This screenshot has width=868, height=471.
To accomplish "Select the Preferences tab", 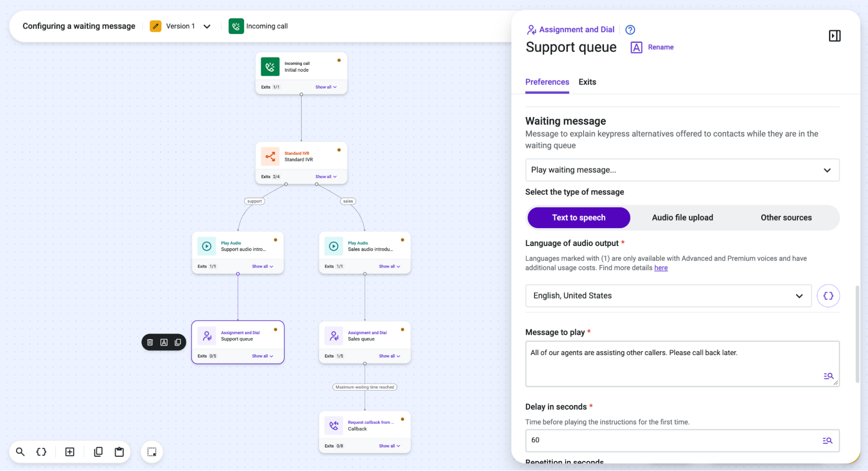I will tap(547, 82).
